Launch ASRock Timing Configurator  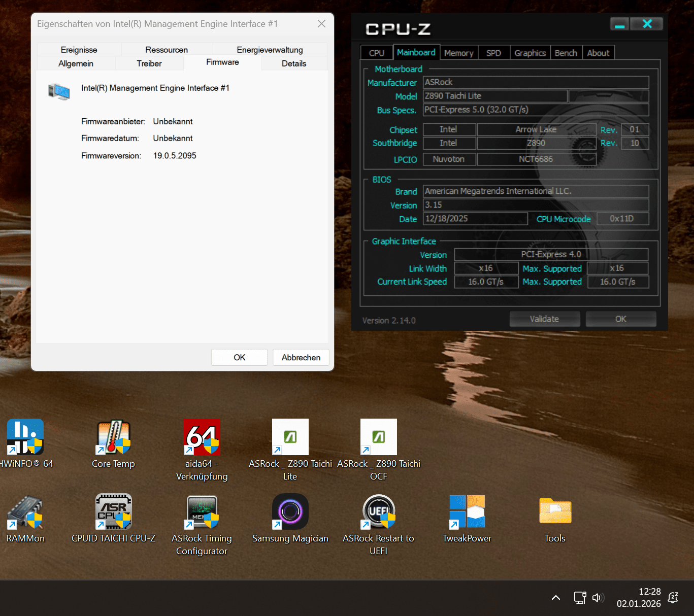point(202,524)
